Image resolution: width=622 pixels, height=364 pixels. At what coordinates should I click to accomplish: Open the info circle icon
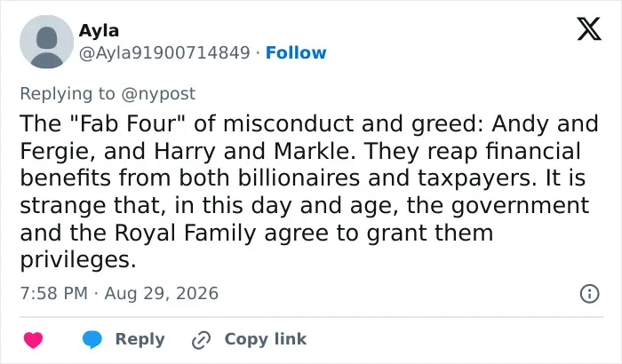589,294
